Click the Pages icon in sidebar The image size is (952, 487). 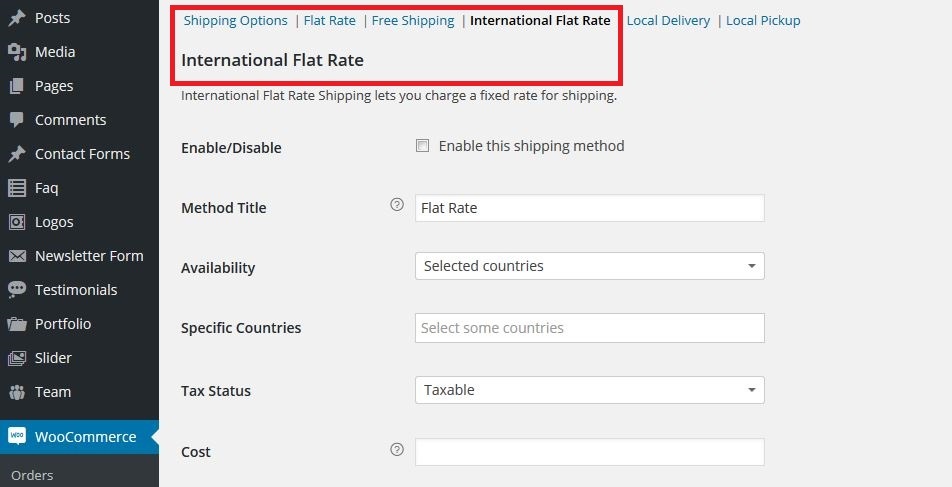[17, 86]
